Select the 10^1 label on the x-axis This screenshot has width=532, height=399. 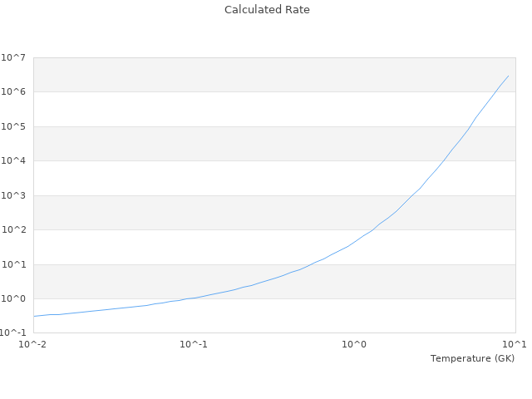tap(515, 344)
